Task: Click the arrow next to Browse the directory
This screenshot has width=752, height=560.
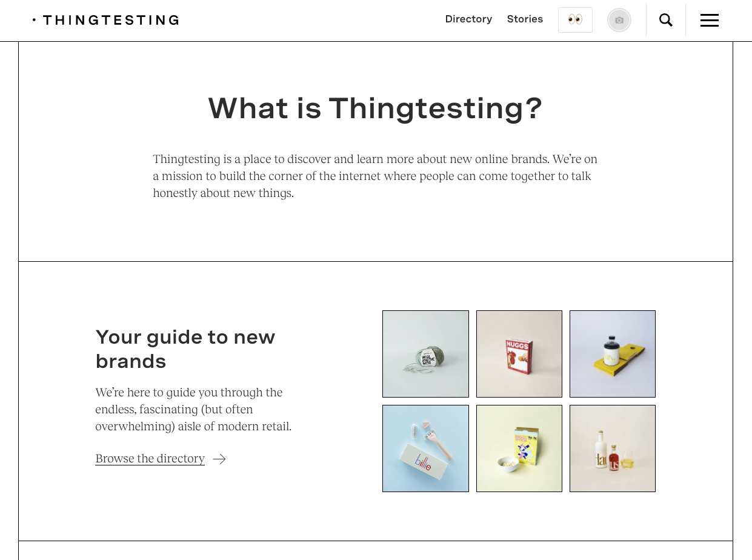Action: point(219,459)
